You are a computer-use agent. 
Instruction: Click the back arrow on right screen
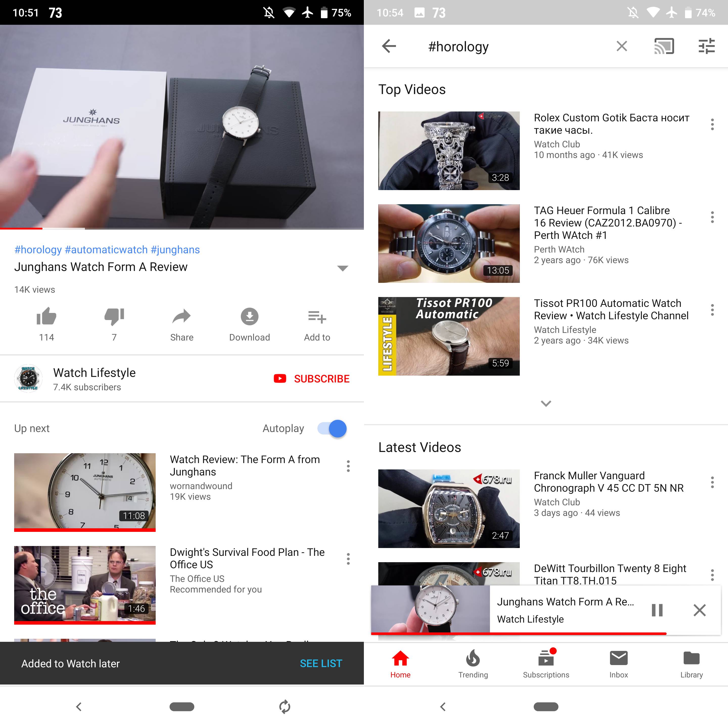click(x=389, y=46)
